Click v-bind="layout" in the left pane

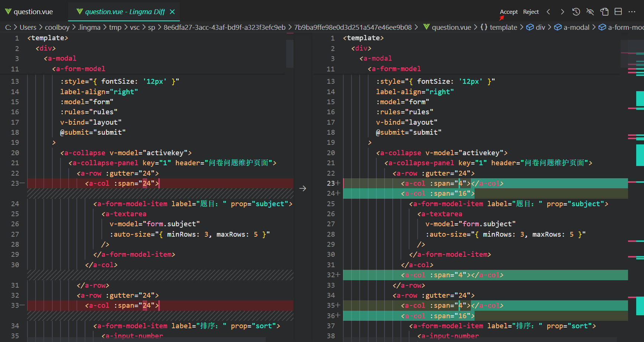coord(91,122)
